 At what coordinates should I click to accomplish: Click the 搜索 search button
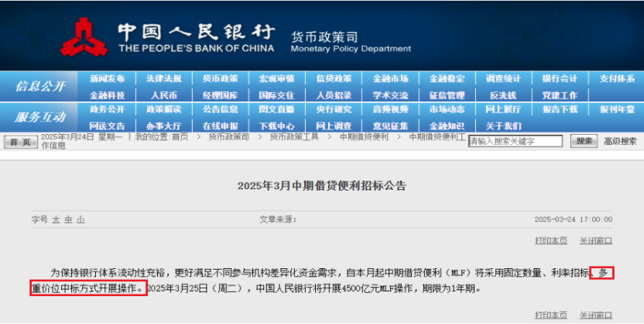tap(584, 141)
